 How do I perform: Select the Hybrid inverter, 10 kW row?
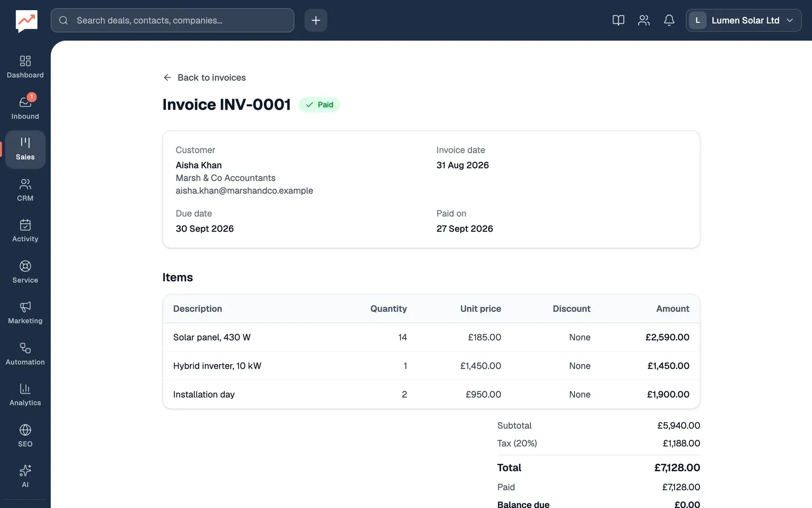[431, 366]
